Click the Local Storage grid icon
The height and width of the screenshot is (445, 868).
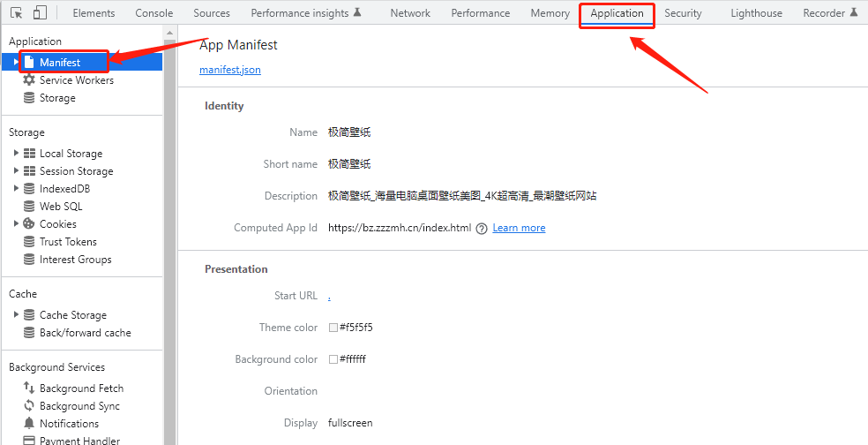(29, 154)
